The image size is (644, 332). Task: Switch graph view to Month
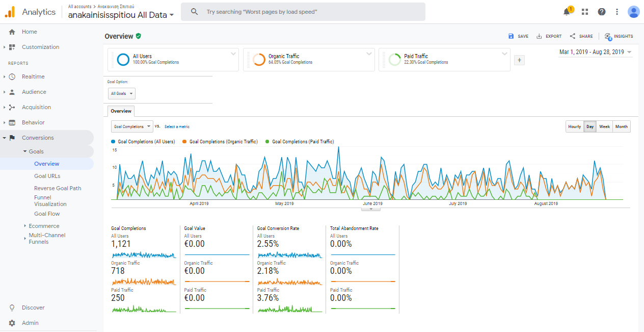621,126
